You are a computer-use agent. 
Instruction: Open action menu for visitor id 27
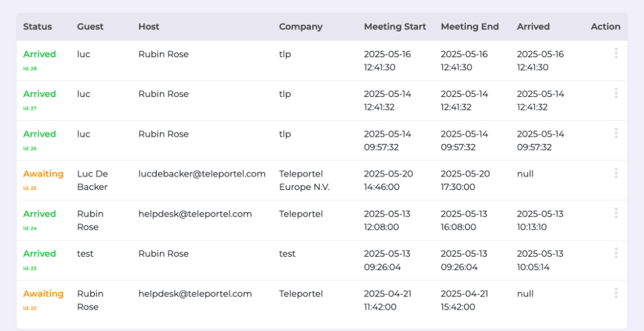(616, 93)
